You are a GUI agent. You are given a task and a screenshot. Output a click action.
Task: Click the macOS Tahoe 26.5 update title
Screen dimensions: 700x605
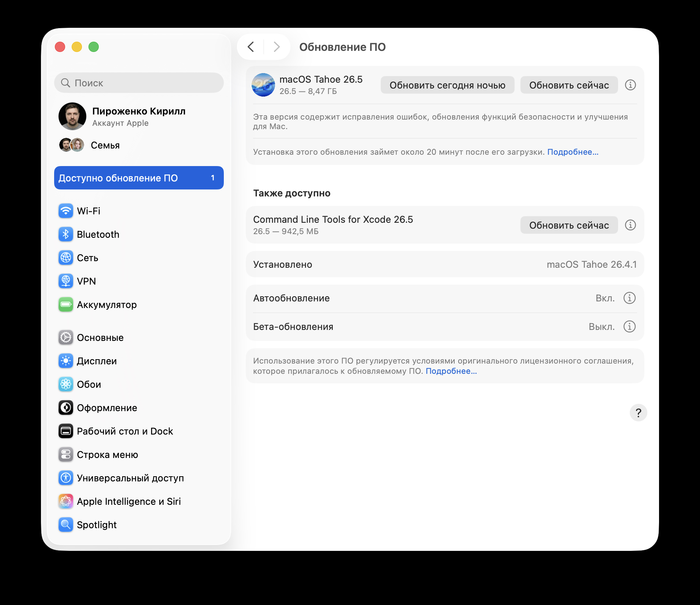pyautogui.click(x=321, y=79)
